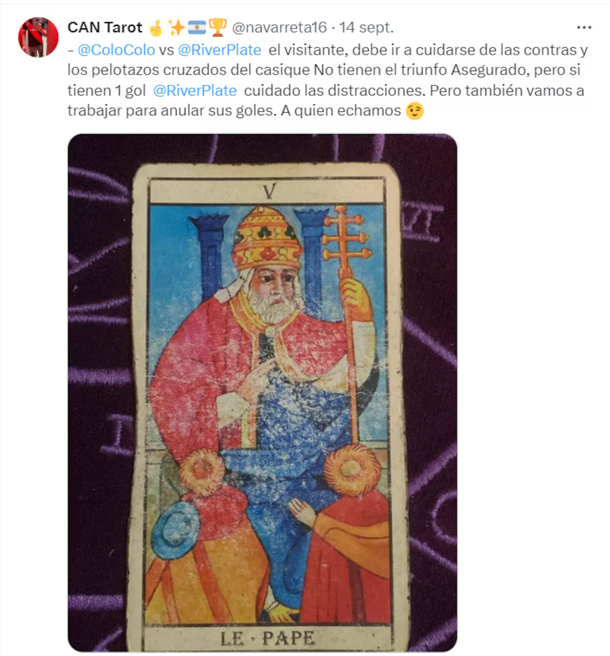Click the Roman numeral V atop the card
Image resolution: width=610 pixels, height=656 pixels.
[x=269, y=191]
